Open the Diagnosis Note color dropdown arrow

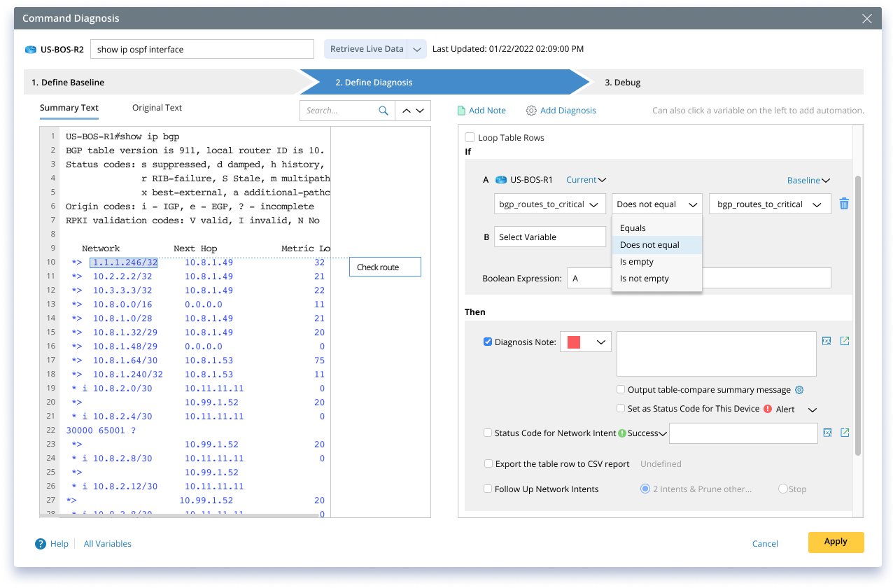click(600, 342)
